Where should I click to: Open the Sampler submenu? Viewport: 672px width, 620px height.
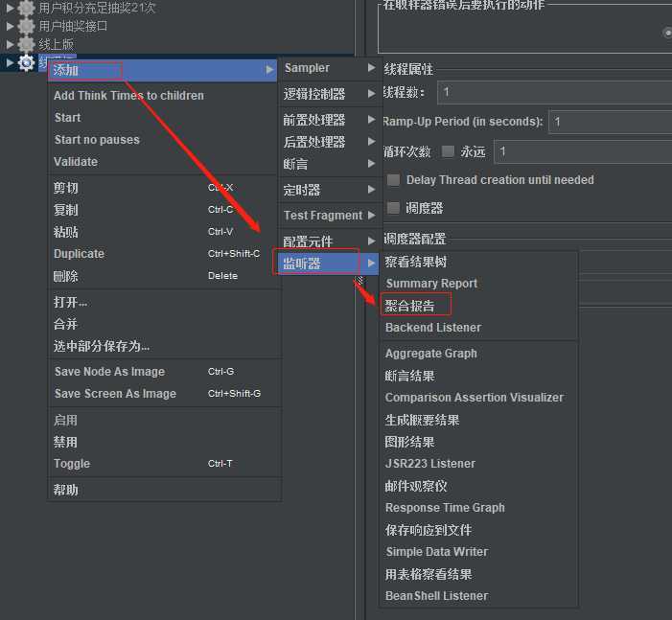329,68
